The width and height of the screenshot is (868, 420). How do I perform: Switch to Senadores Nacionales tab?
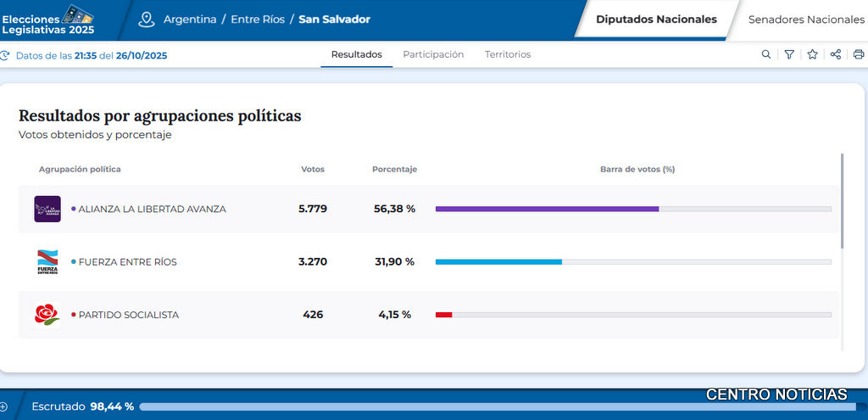(805, 20)
